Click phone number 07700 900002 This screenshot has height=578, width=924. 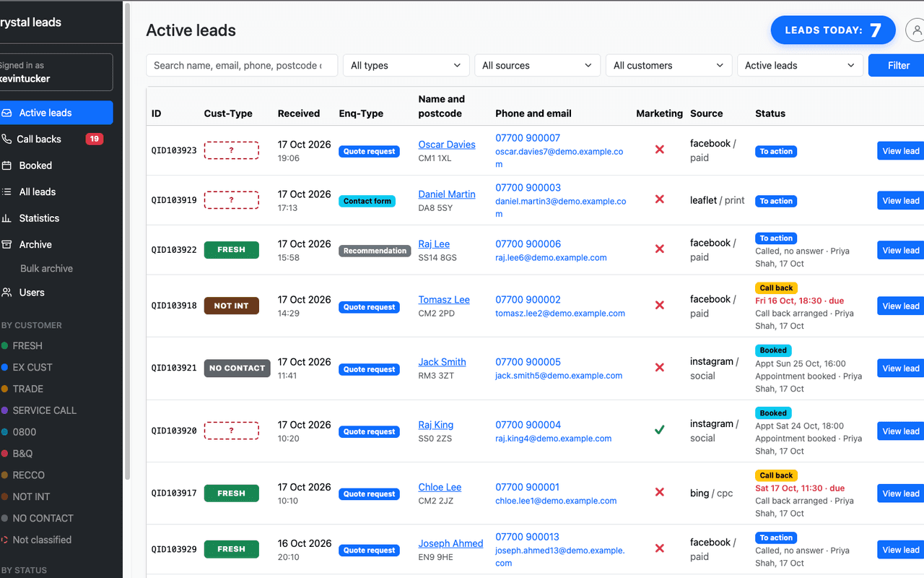(528, 300)
